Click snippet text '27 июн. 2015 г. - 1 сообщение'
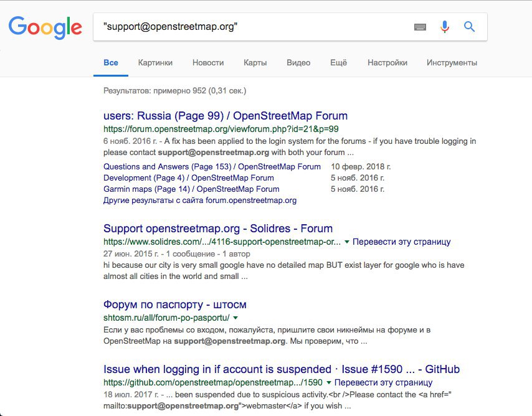Viewport: 532px width, 416px height. click(159, 254)
